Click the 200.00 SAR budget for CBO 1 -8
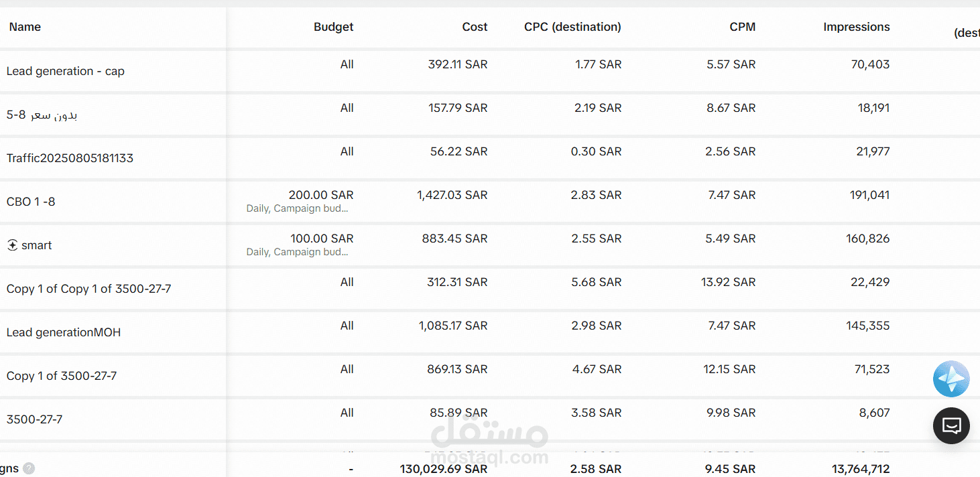 (320, 195)
